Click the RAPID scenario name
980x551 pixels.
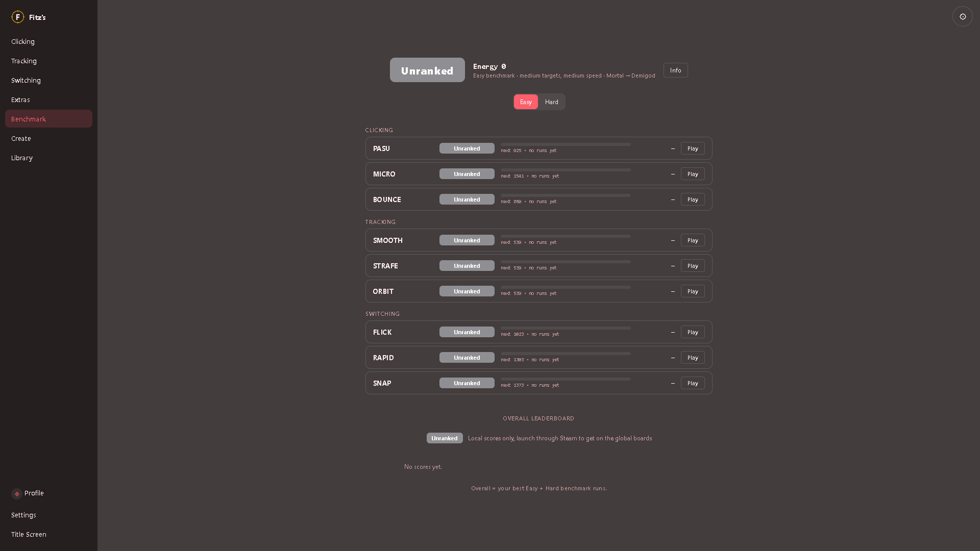click(x=383, y=358)
